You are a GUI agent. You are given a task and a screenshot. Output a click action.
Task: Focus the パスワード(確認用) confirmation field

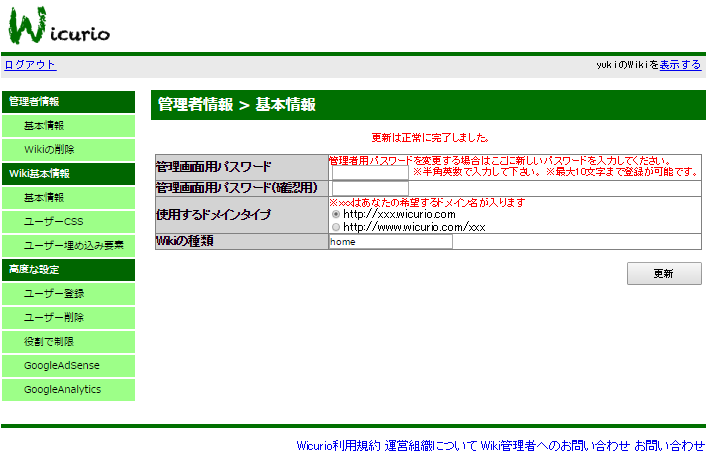(x=368, y=188)
